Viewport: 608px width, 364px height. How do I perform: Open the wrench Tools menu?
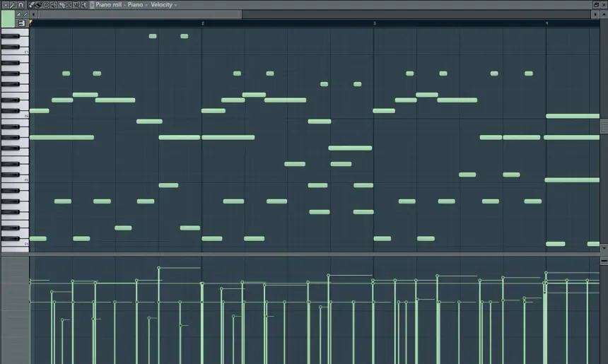pyautogui.click(x=13, y=5)
